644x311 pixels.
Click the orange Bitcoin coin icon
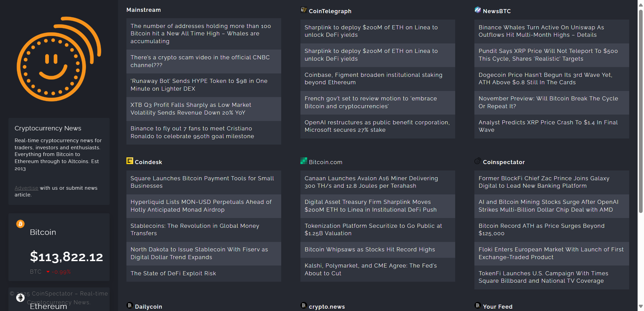pos(21,224)
